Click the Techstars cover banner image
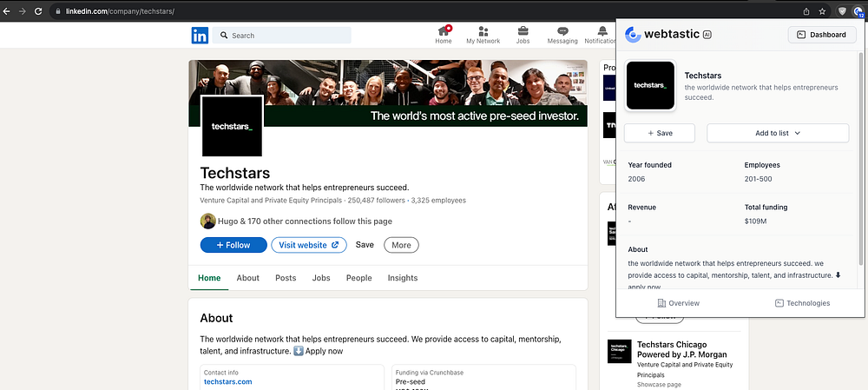868x390 pixels. [387, 93]
